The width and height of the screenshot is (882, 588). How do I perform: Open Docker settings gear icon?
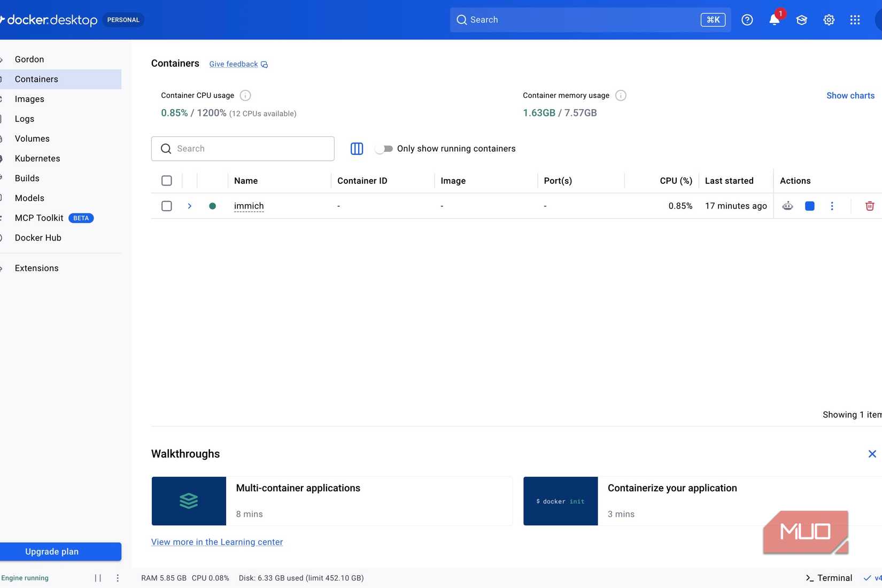tap(829, 20)
